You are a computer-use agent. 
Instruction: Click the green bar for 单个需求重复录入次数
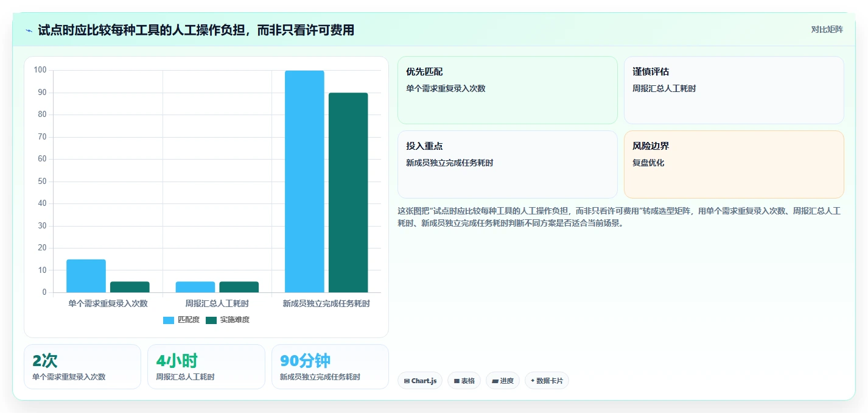tap(130, 287)
